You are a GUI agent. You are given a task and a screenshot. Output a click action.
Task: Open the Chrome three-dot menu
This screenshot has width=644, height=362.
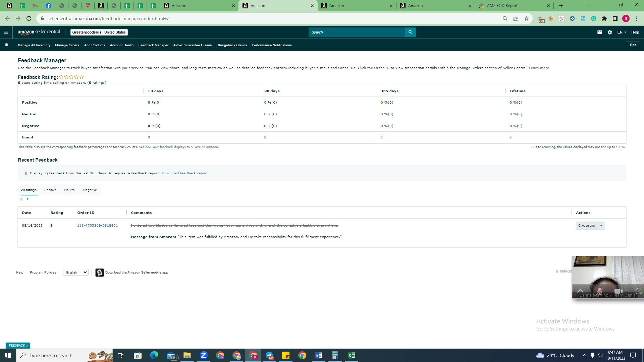(x=637, y=18)
